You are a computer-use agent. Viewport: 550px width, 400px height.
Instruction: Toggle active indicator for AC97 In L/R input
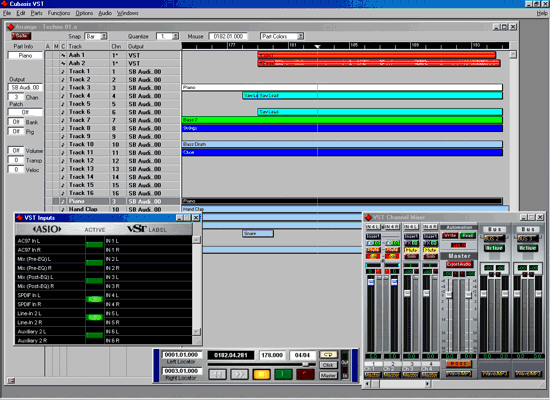point(94,245)
